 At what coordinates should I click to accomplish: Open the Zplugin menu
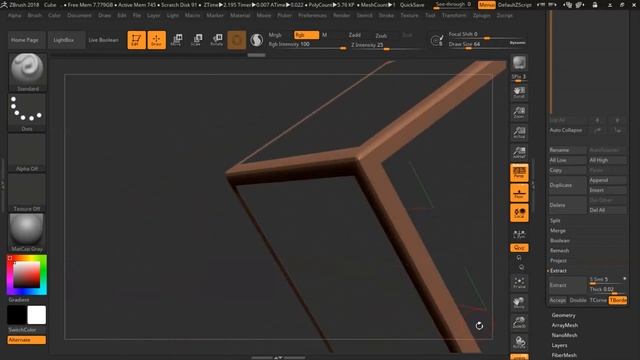pyautogui.click(x=482, y=15)
